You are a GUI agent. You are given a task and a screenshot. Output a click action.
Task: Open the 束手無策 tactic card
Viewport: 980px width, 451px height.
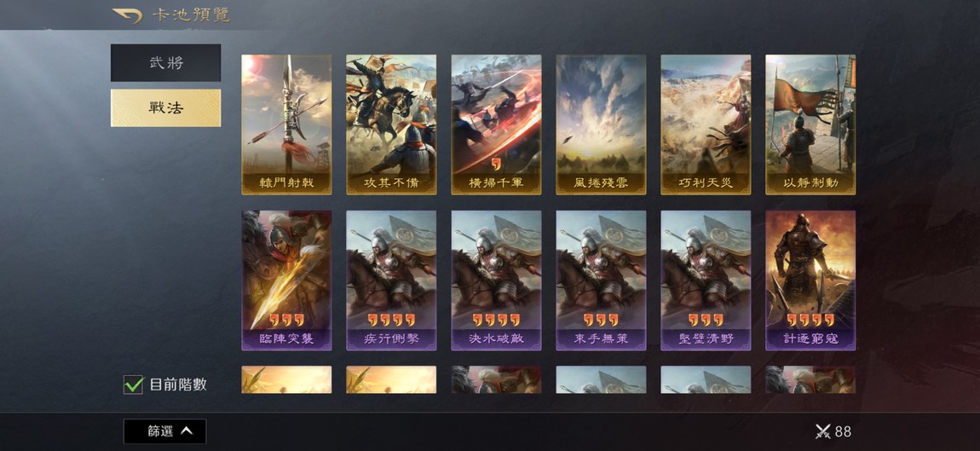click(x=602, y=280)
